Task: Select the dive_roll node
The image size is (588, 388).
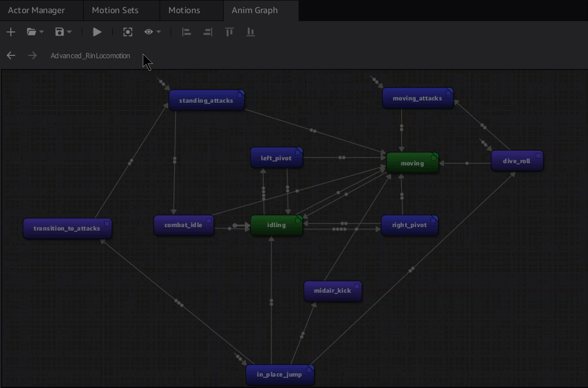Action: [517, 160]
